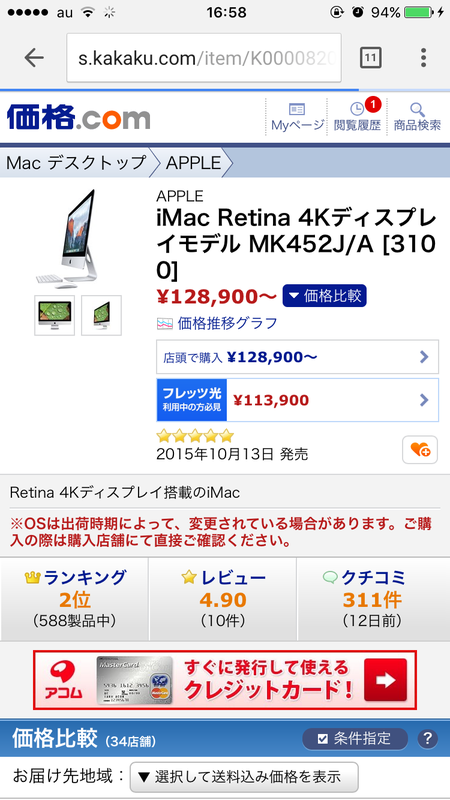Toggle the 条件指定 checkbox button

pos(355,738)
